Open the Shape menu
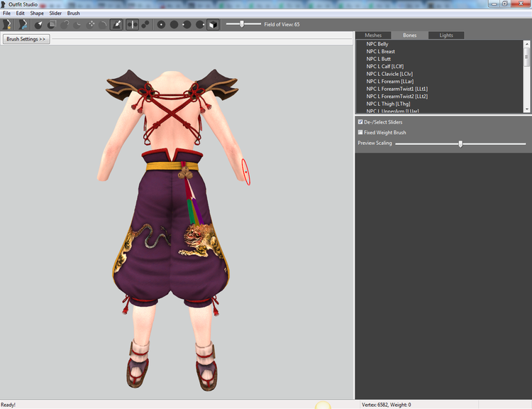532x409 pixels. click(x=37, y=13)
